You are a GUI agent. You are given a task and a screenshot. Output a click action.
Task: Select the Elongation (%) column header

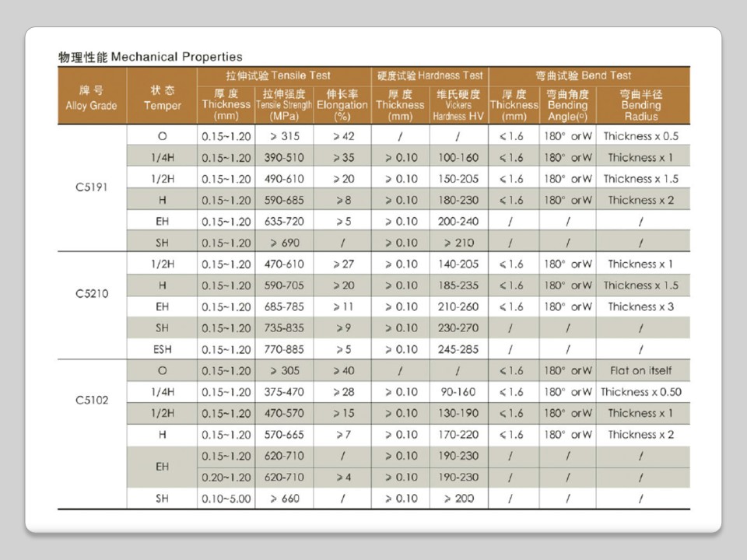tap(342, 105)
